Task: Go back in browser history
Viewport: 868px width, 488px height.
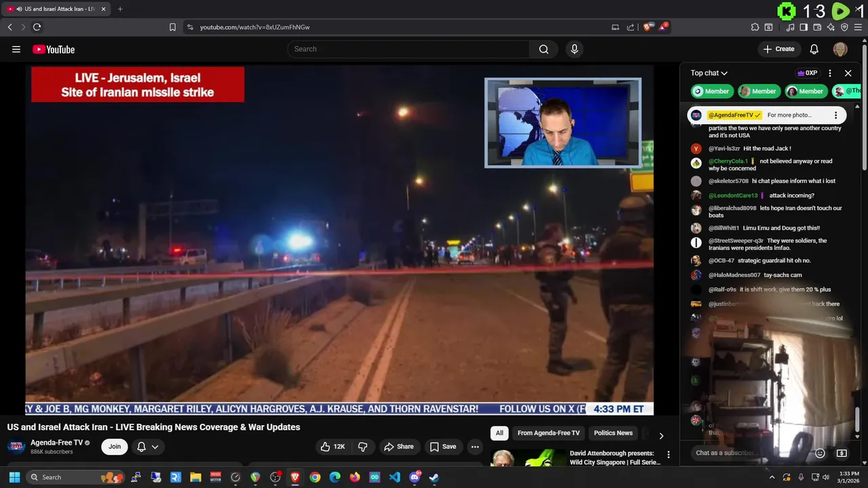Action: [9, 27]
